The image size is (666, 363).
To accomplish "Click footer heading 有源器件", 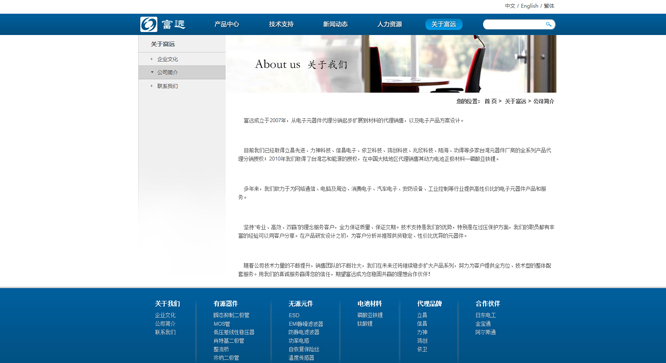I will point(226,304).
